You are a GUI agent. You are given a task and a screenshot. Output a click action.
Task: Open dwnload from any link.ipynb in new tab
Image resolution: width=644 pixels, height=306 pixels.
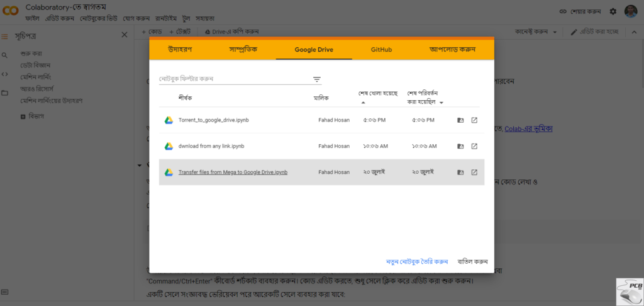pos(474,147)
